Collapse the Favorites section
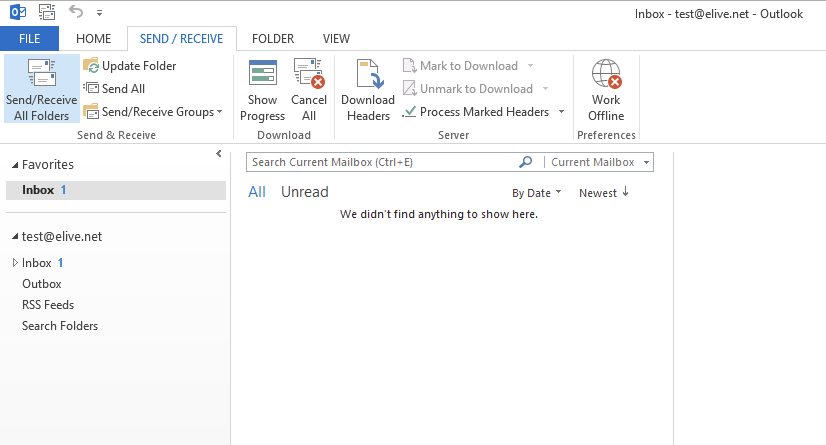Image resolution: width=826 pixels, height=445 pixels. (x=15, y=165)
